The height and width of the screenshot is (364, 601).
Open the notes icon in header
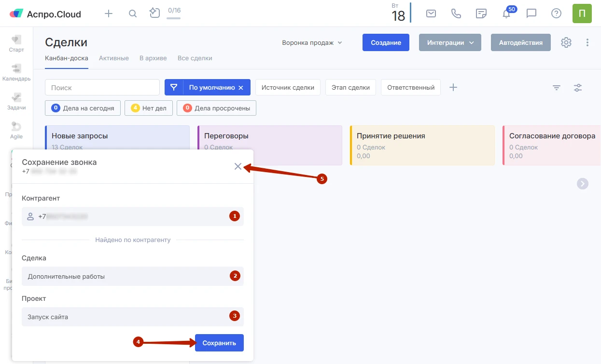point(481,13)
